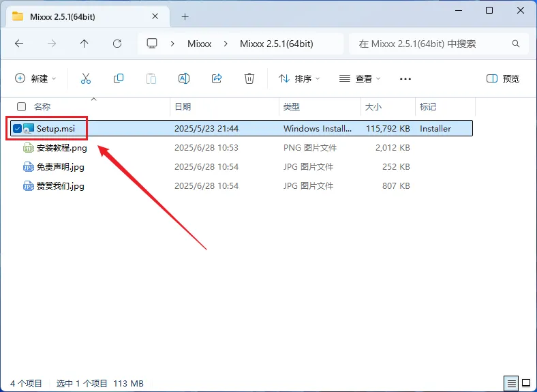Click the 4 个项目 status text

tap(26, 383)
